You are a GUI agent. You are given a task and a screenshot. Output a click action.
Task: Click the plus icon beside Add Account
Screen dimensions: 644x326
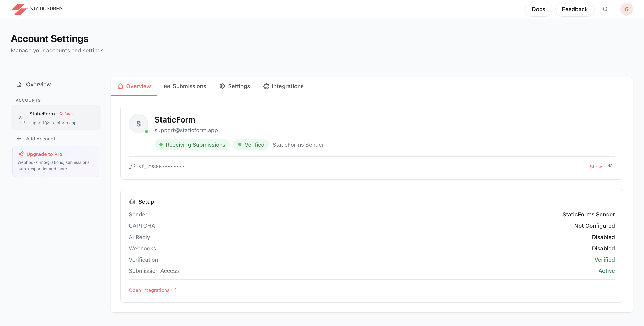coord(19,139)
